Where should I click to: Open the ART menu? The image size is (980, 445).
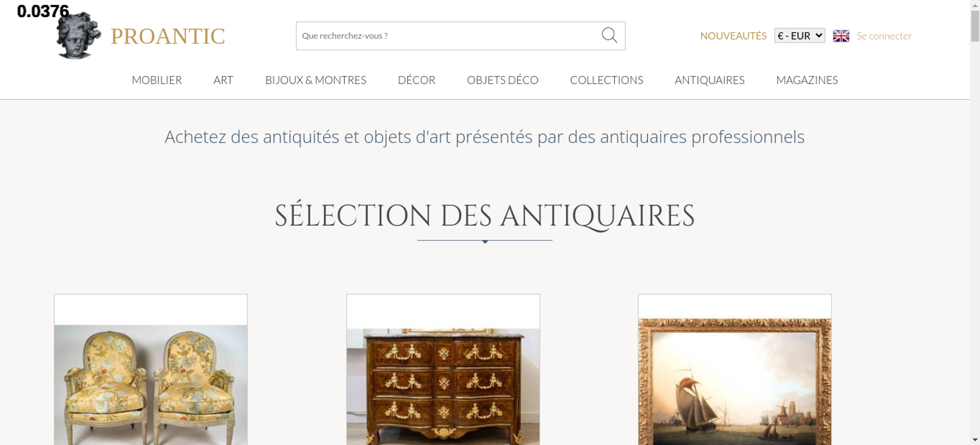pyautogui.click(x=223, y=80)
